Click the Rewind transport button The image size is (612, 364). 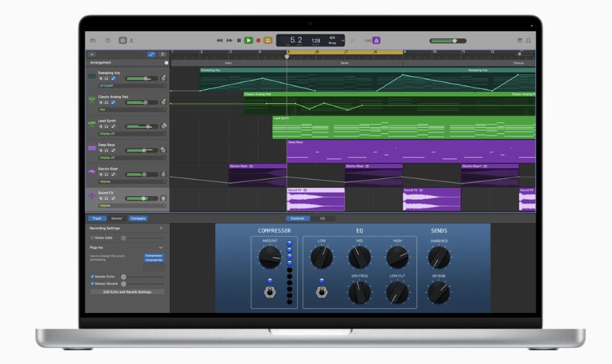(x=220, y=41)
